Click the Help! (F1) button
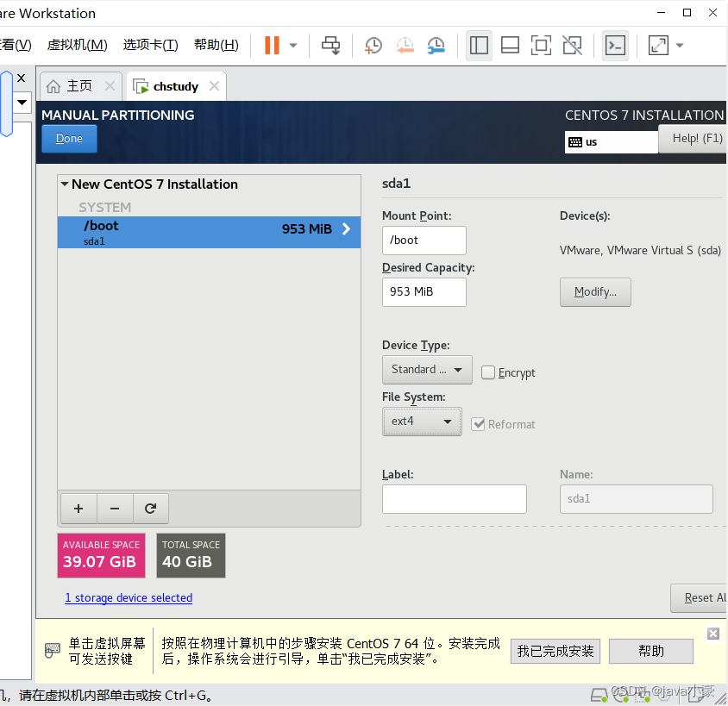This screenshot has width=728, height=706. pyautogui.click(x=693, y=139)
